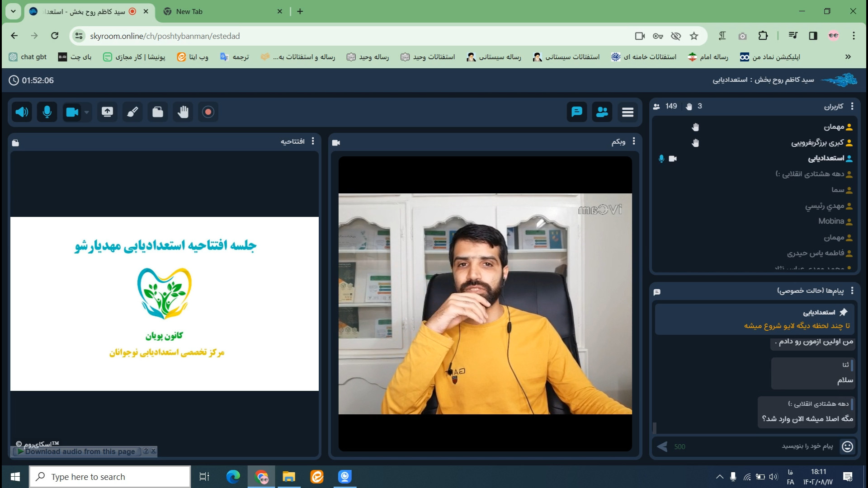Image resolution: width=868 pixels, height=488 pixels.
Task: Raise your hand using the hand icon
Action: pyautogui.click(x=183, y=112)
